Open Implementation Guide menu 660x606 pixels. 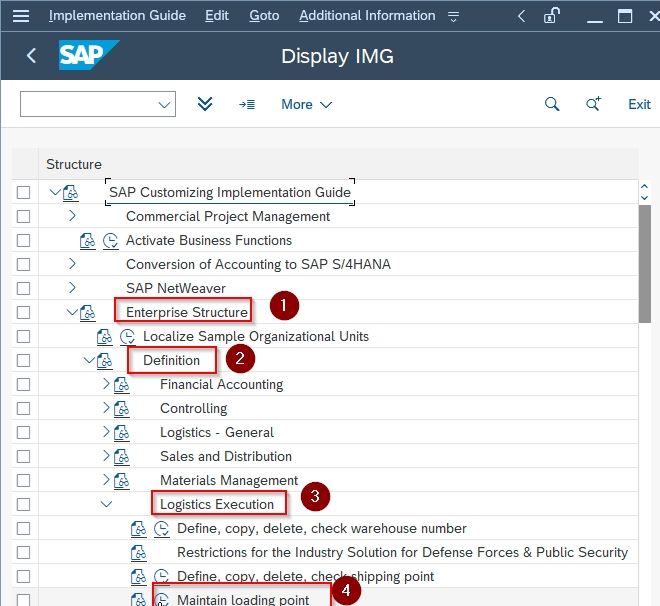(x=117, y=16)
